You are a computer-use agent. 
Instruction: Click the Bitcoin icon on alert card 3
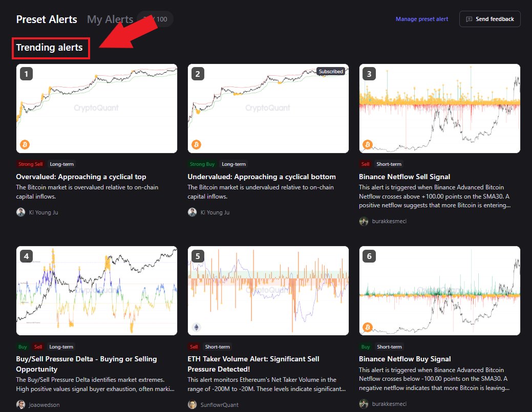tap(368, 144)
